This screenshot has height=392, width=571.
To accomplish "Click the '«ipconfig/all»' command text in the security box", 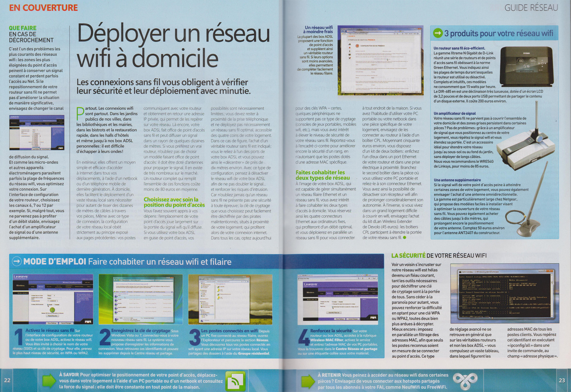I will pyautogui.click(x=520, y=345).
